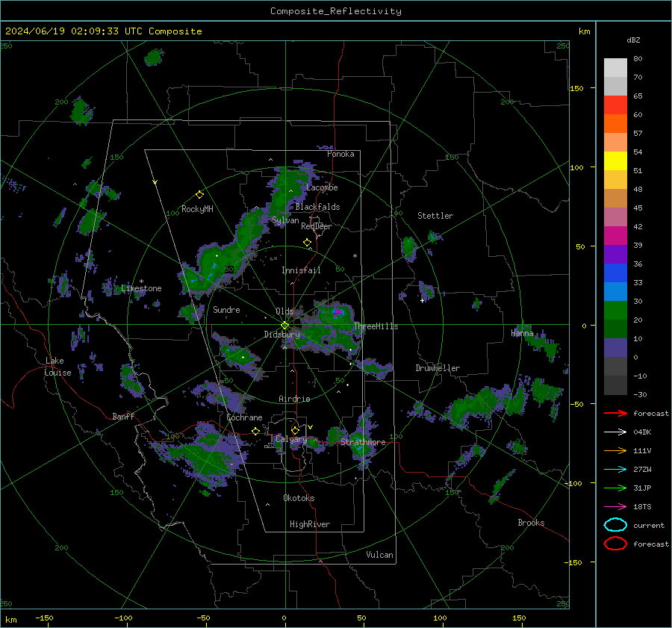Select the dark green 10-20 dBZ swatch
The image size is (672, 628).
[x=615, y=329]
